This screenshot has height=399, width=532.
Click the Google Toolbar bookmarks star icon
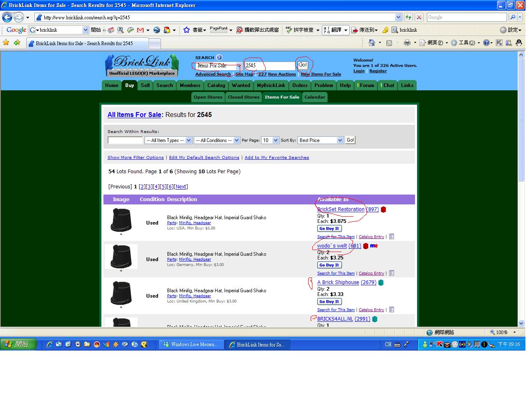186,30
